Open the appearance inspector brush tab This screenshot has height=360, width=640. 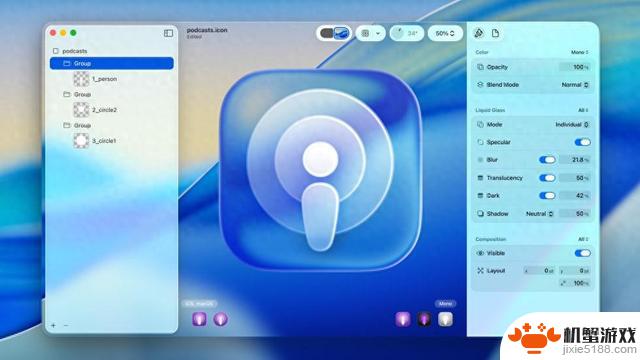click(479, 33)
